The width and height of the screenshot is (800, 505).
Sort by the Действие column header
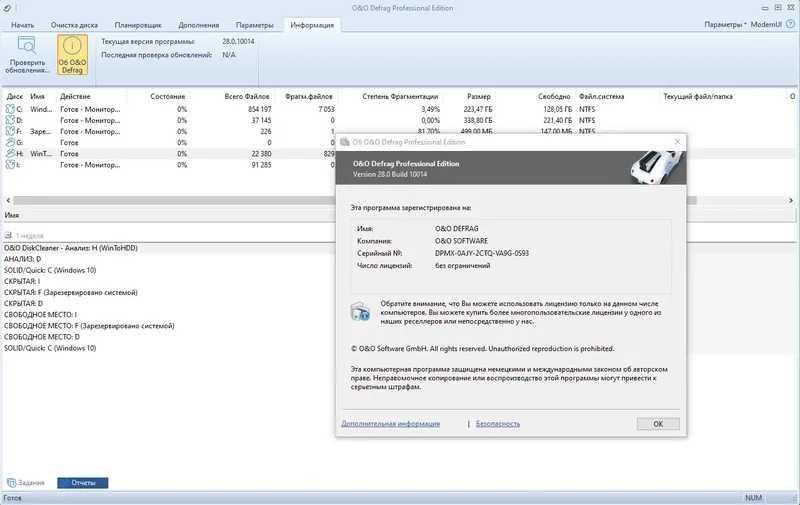75,96
